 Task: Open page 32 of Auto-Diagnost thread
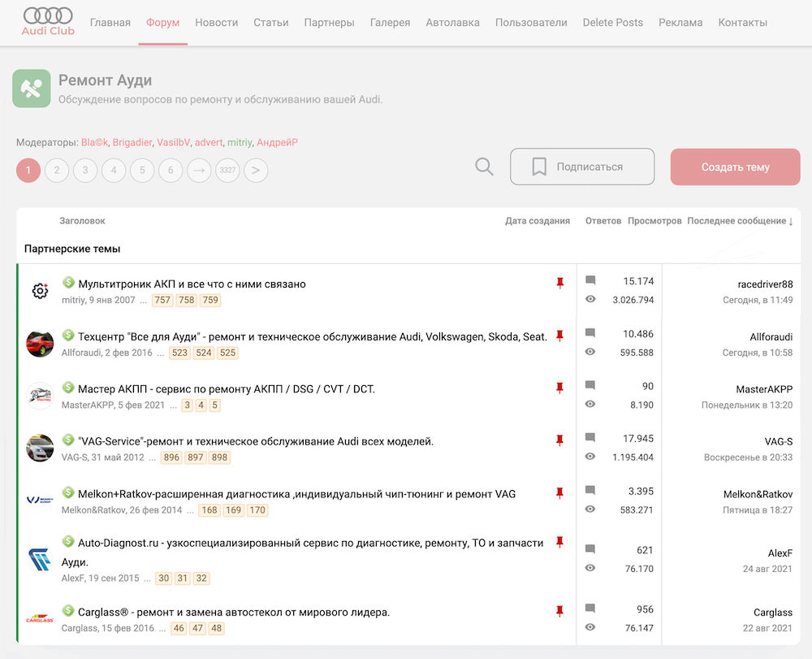click(x=201, y=579)
